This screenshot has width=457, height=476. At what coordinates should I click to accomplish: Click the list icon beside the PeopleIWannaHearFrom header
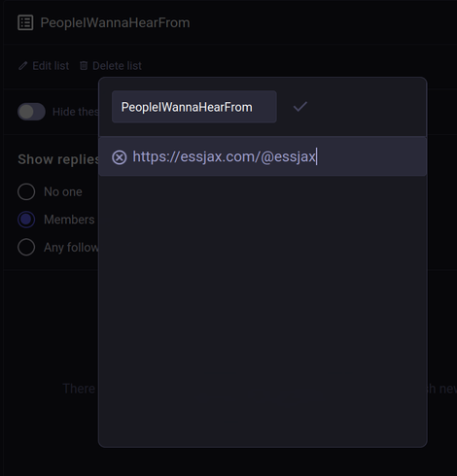(x=25, y=22)
